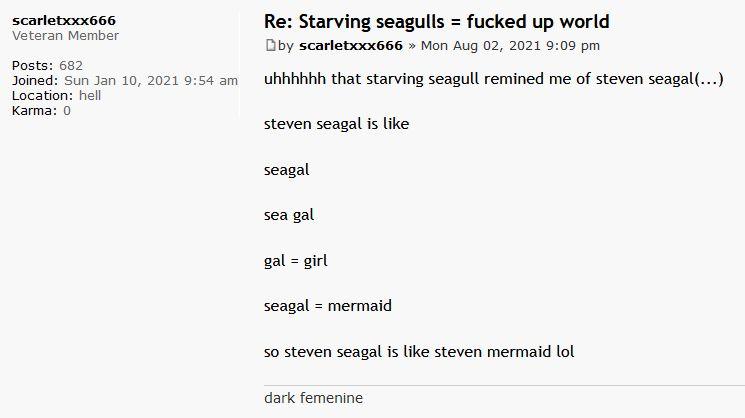Open scarletxxx666 profile in left sidebar
The height and width of the screenshot is (418, 745).
point(64,20)
